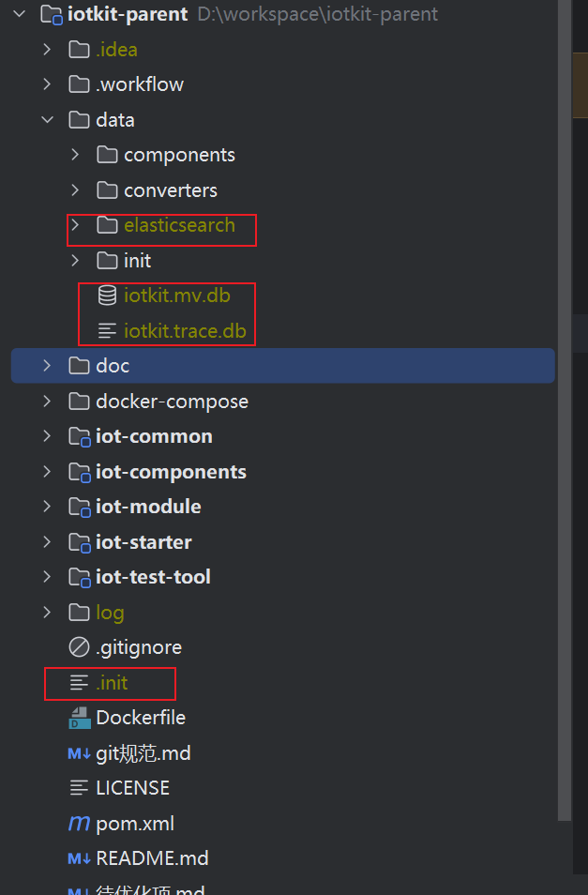The height and width of the screenshot is (895, 588).
Task: Click the README.md markdown icon
Action: 79,858
